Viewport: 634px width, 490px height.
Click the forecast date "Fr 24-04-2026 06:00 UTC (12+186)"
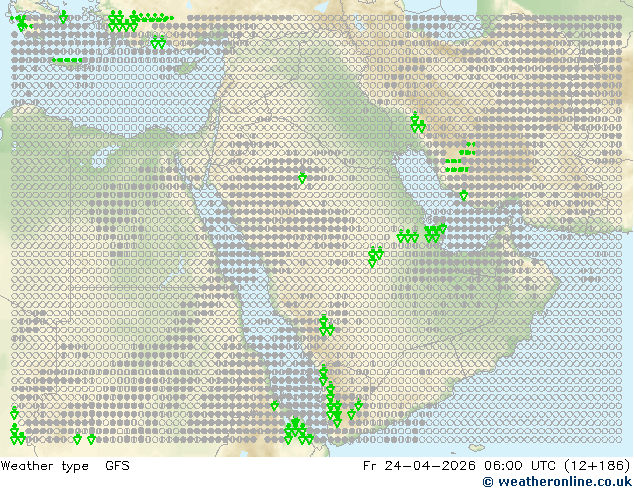[x=497, y=466]
